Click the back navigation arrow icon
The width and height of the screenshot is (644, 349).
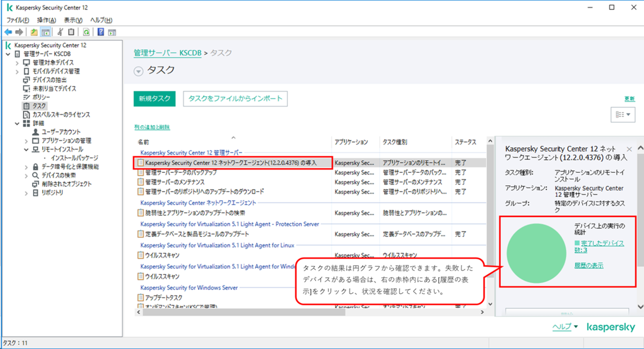(x=8, y=32)
